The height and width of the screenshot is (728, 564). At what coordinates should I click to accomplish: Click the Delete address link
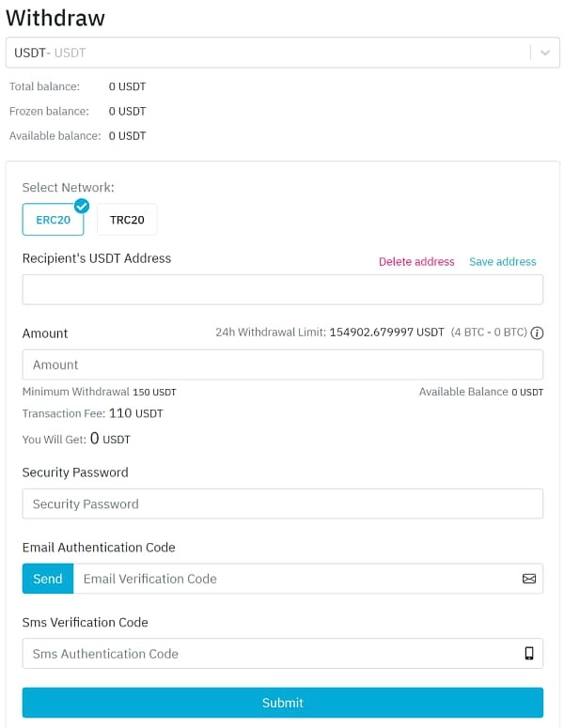click(416, 262)
